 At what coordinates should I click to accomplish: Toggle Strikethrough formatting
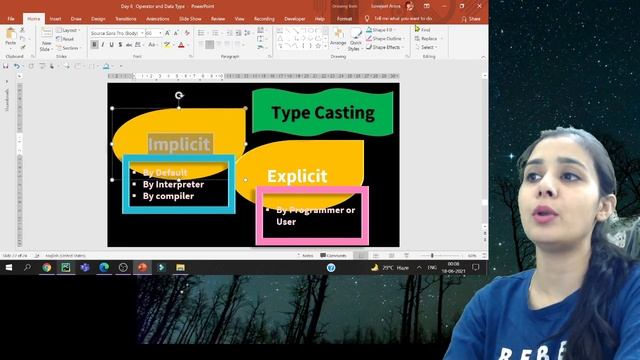(x=129, y=44)
